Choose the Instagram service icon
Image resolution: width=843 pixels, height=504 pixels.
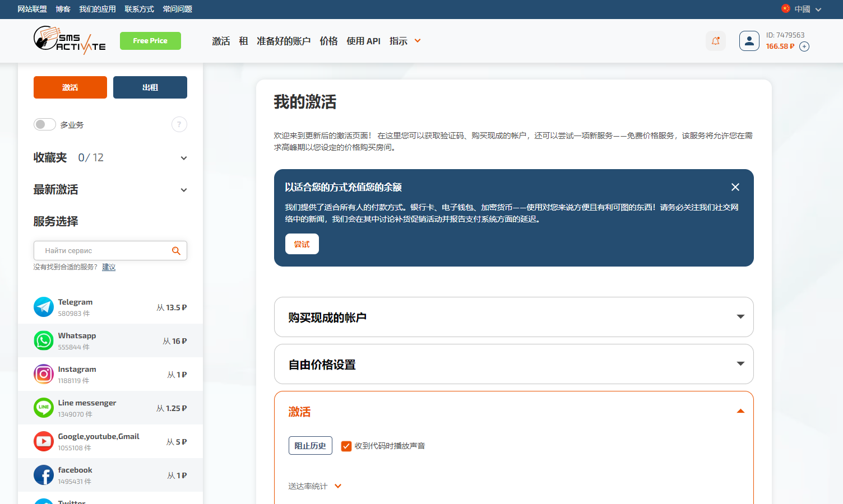(44, 374)
